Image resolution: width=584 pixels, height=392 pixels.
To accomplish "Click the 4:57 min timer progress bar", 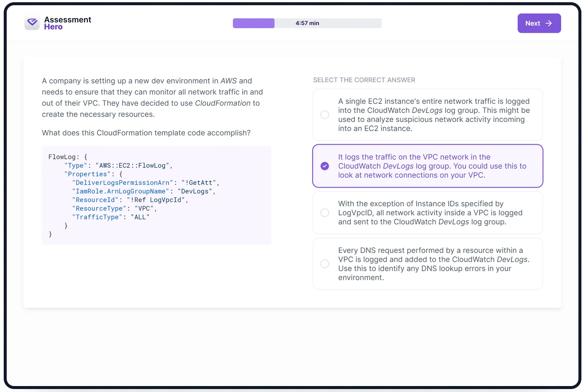I will pyautogui.click(x=307, y=23).
